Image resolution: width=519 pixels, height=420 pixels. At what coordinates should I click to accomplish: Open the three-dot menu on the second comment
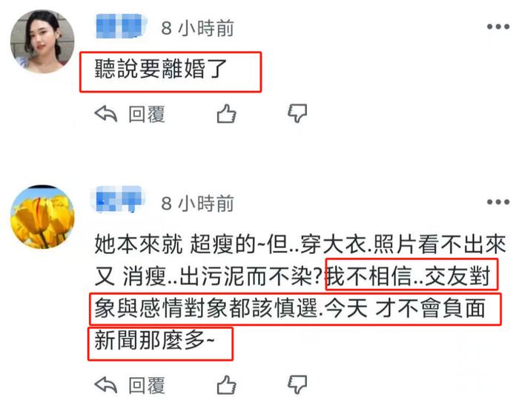(497, 202)
